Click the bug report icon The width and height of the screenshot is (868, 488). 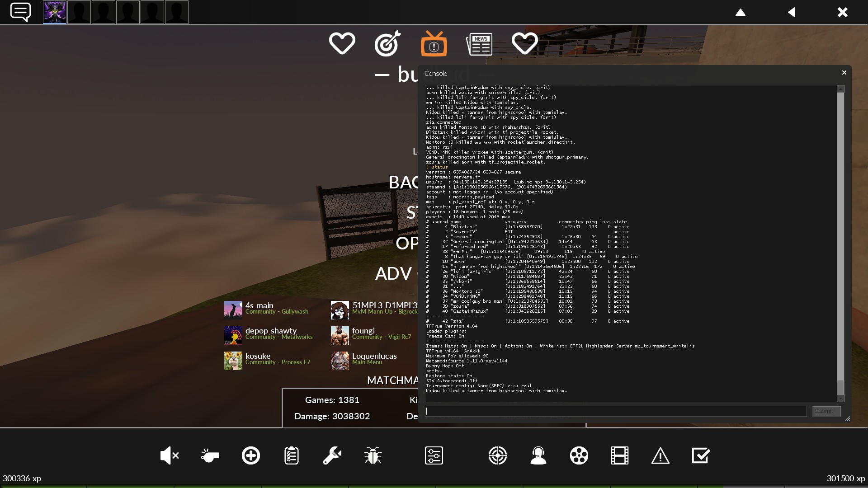(373, 455)
